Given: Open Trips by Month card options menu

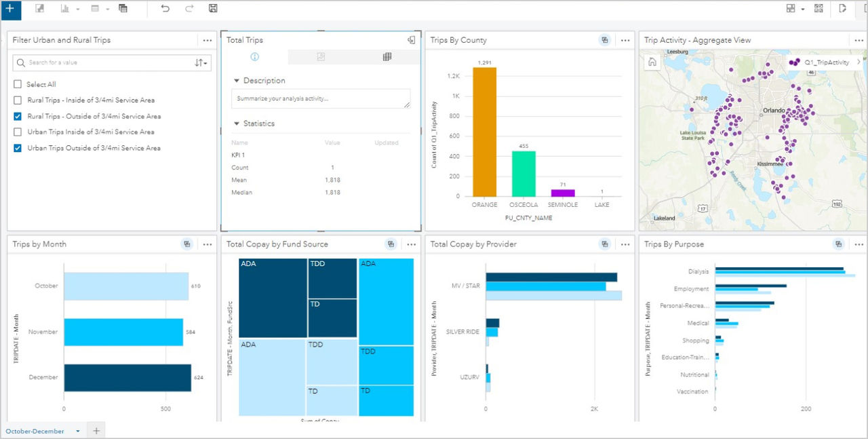Looking at the screenshot, I should tap(208, 244).
